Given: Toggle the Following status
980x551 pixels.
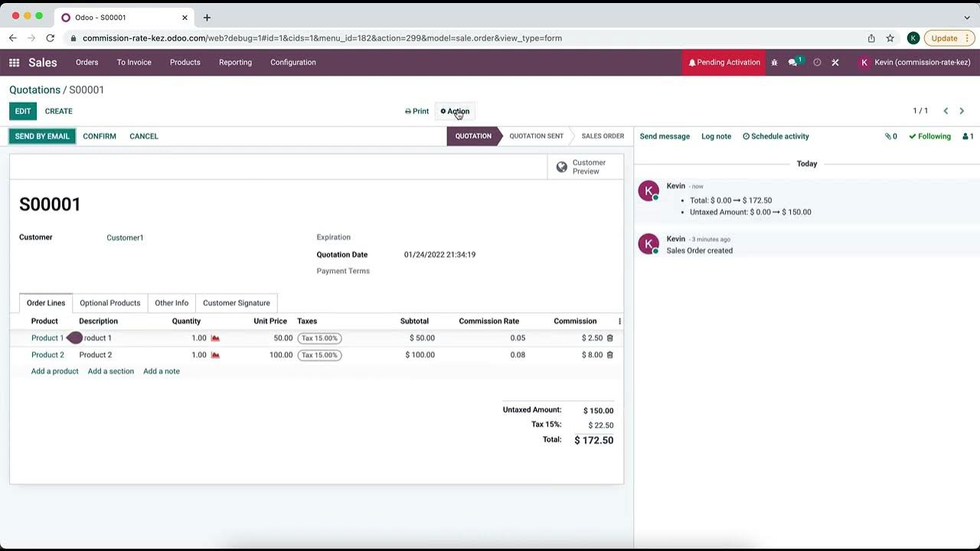Looking at the screenshot, I should (x=929, y=136).
